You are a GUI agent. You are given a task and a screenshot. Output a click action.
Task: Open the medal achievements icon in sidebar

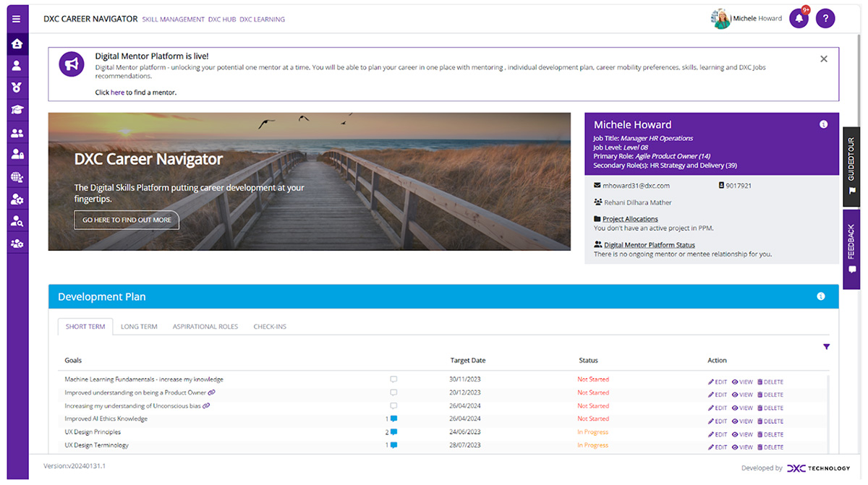(x=17, y=87)
